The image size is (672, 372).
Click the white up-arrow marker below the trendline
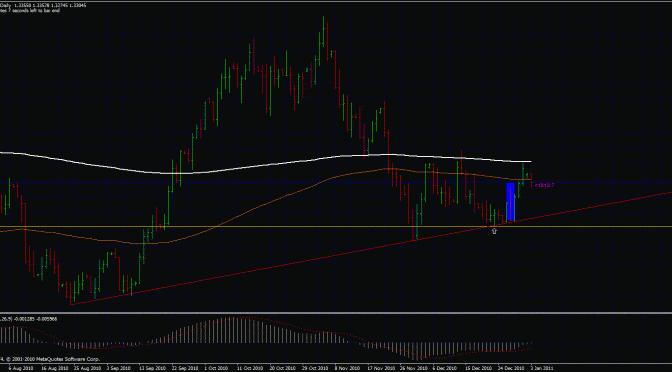494,231
